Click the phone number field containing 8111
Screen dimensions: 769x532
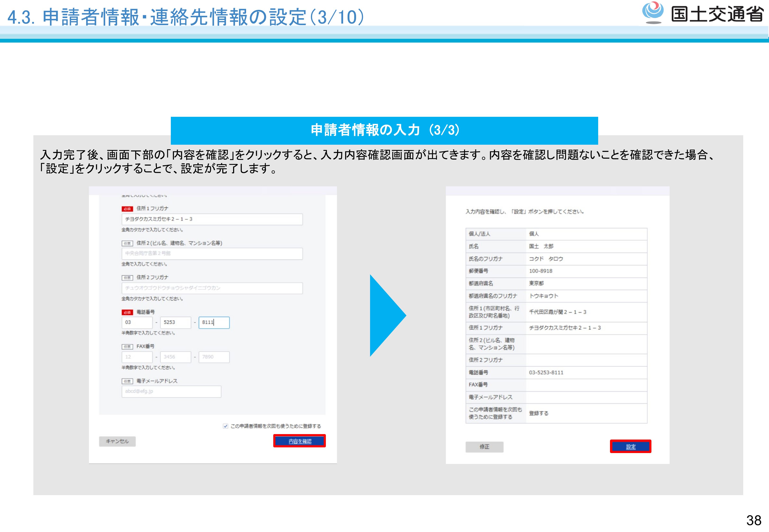coord(214,323)
